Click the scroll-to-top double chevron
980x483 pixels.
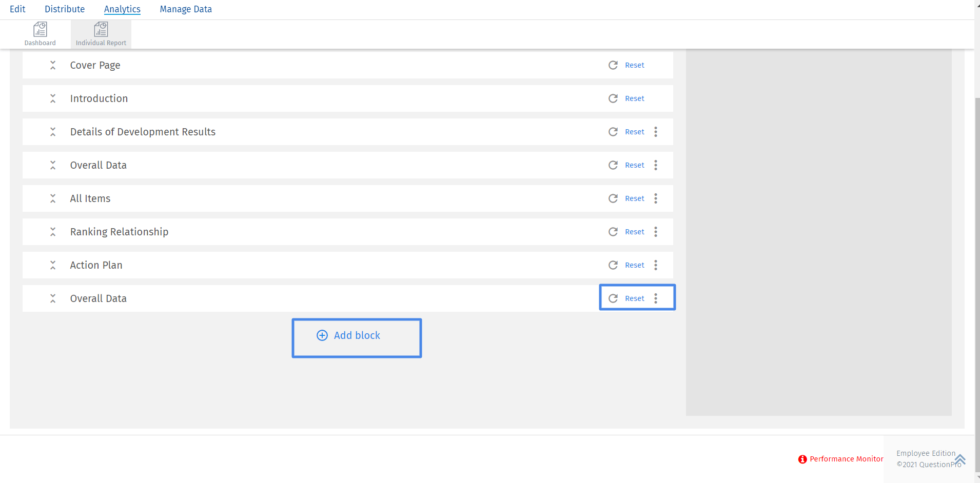pos(959,458)
